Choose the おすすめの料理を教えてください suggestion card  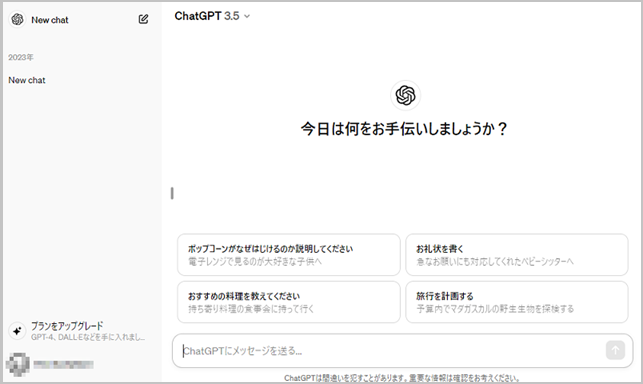[x=289, y=302]
